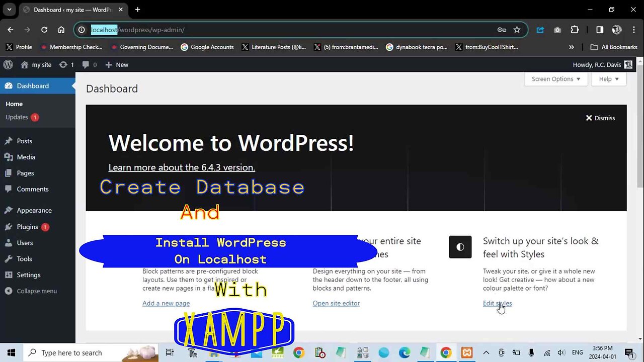Open the XAMPP taskbar icon
Screen dimensions: 644x362
467,353
